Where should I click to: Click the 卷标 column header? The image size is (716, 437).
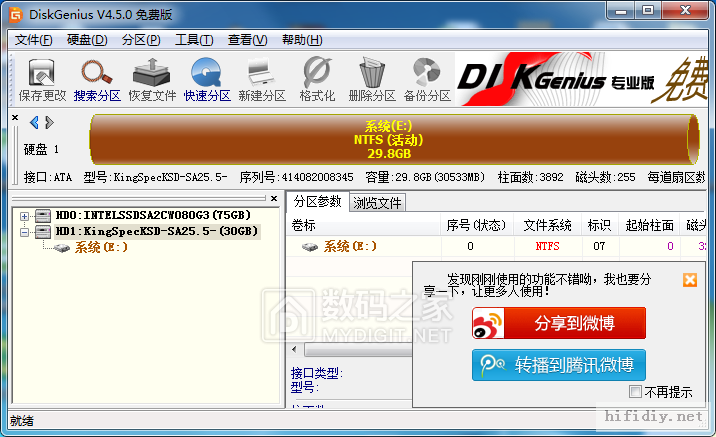point(364,225)
